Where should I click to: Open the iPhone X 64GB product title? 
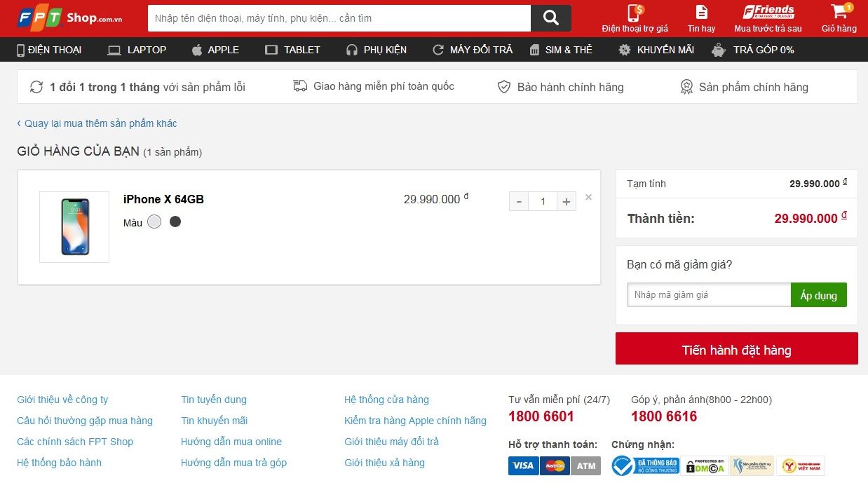tap(163, 199)
